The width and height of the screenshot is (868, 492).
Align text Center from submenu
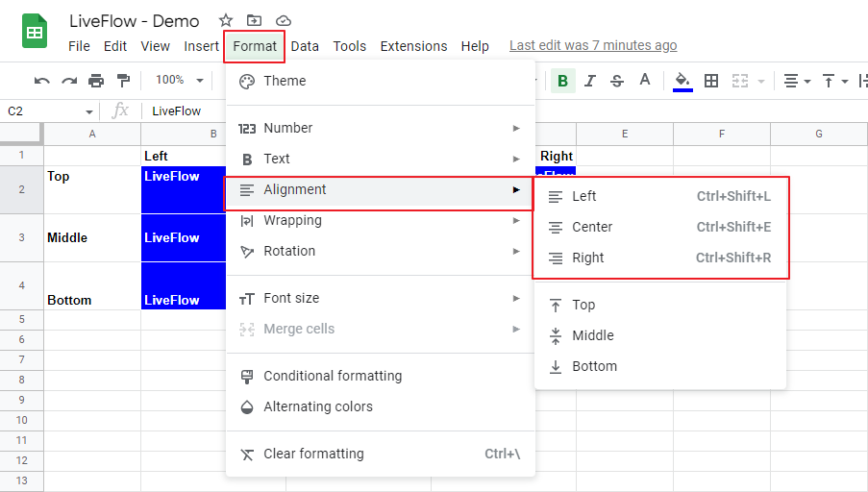point(660,227)
